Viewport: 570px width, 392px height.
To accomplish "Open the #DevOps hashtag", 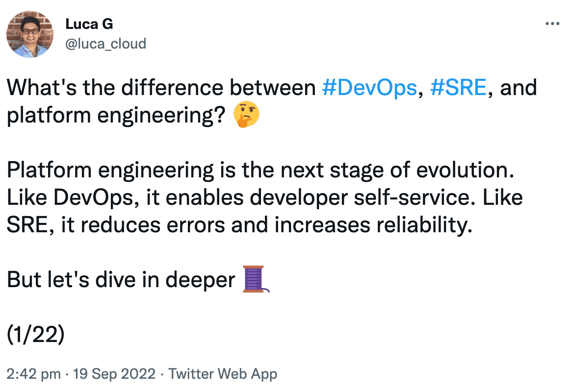I will coord(369,88).
